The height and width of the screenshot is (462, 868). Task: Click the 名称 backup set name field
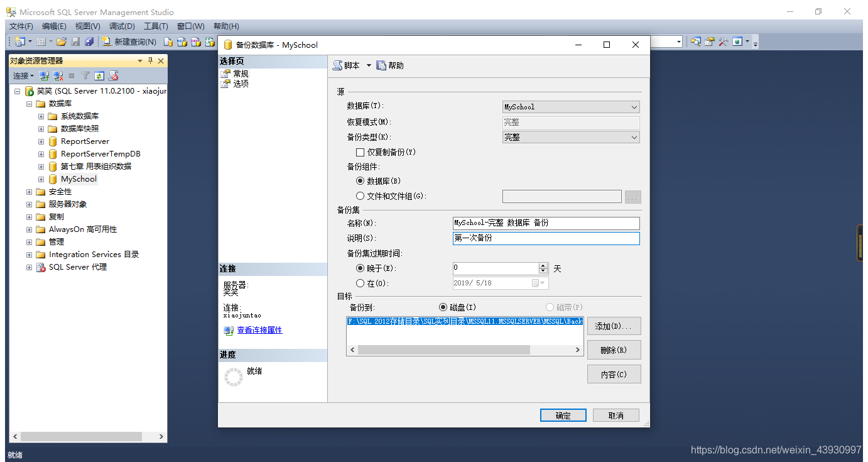(546, 223)
